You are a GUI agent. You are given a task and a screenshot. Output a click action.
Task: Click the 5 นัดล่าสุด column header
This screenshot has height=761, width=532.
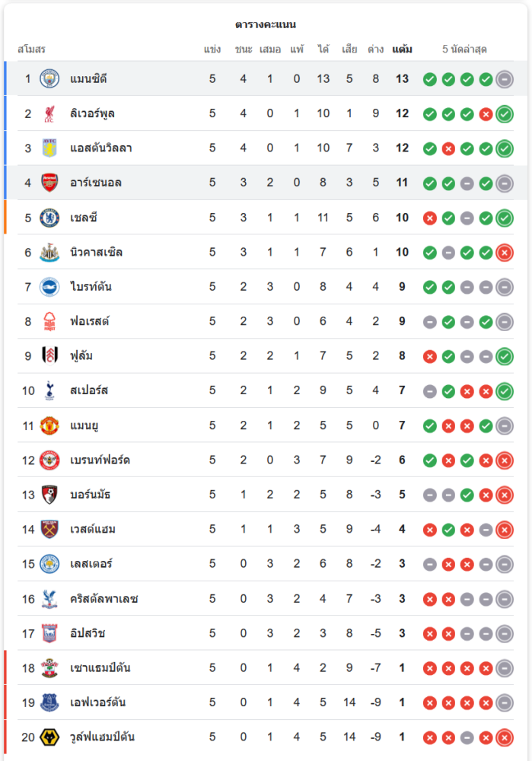(x=464, y=49)
